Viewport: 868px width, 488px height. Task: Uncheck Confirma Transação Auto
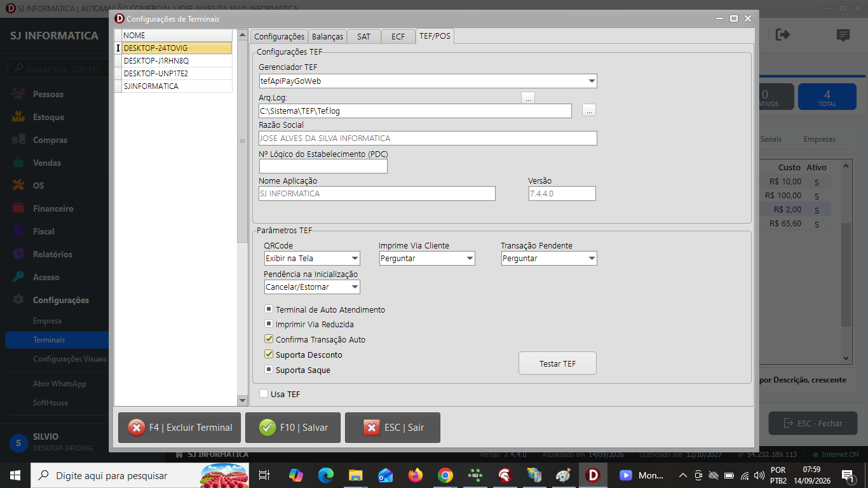tap(269, 339)
